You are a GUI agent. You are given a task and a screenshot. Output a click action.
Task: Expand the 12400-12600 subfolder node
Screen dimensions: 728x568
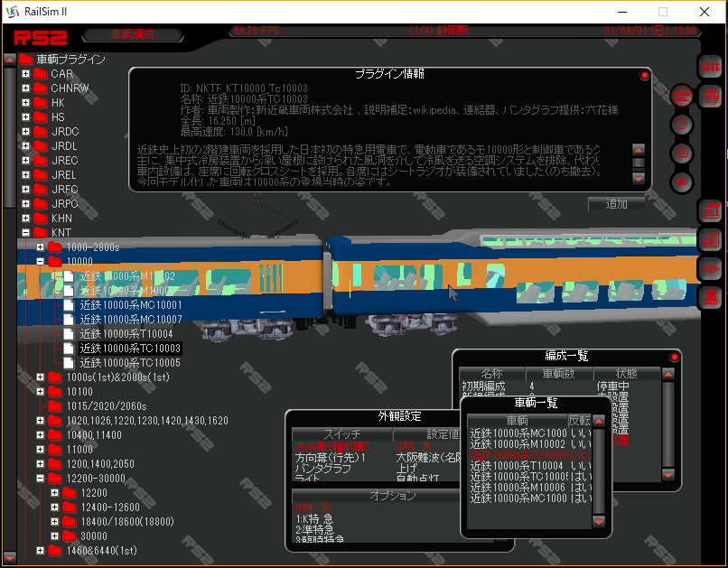55,507
